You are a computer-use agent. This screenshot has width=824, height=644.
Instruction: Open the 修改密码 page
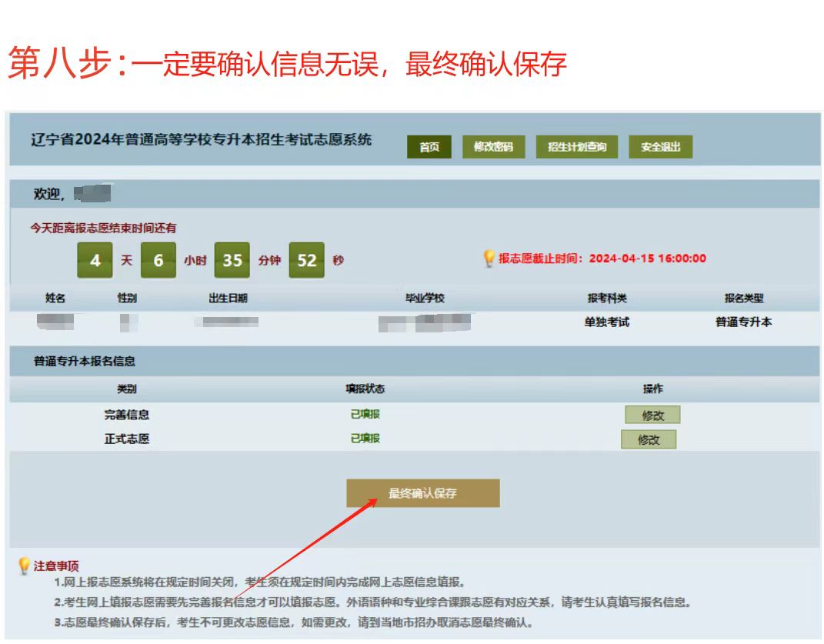tap(493, 147)
